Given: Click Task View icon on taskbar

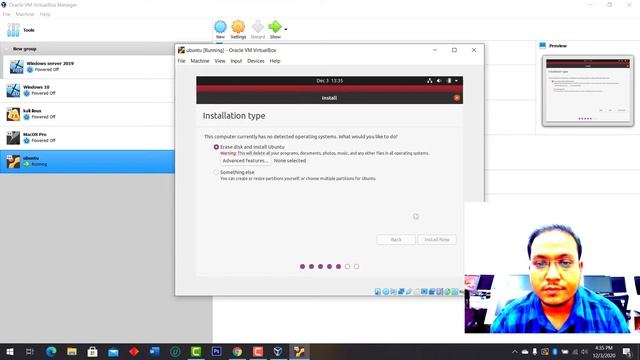Looking at the screenshot, I should [30, 351].
